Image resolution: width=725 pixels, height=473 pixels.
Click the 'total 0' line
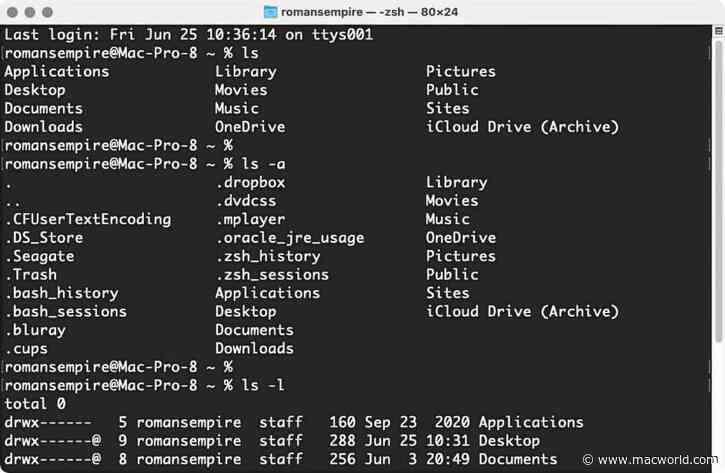35,404
